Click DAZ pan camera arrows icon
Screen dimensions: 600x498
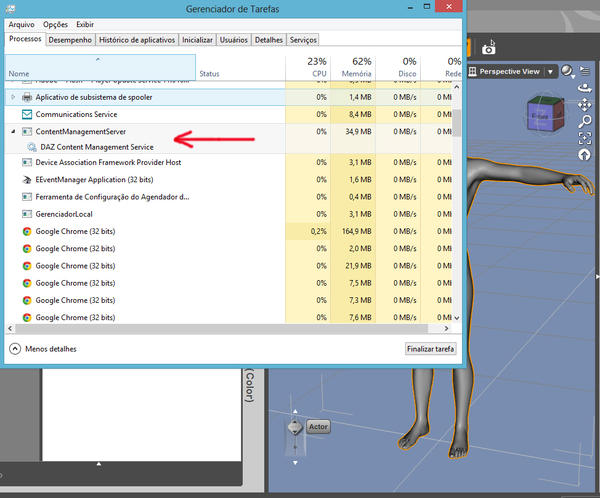pos(585,104)
